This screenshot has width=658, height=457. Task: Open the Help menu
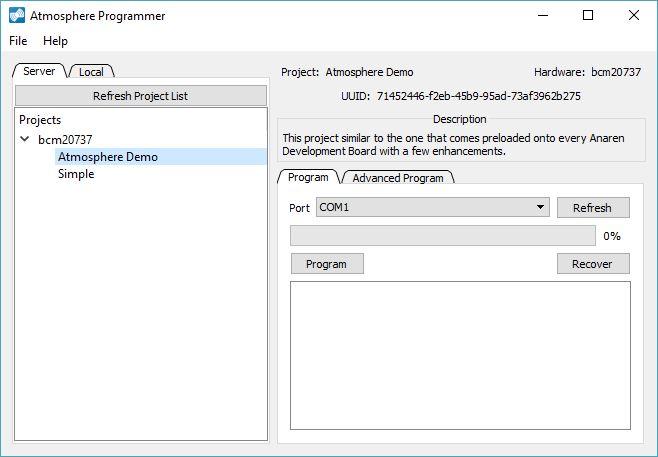tap(55, 41)
